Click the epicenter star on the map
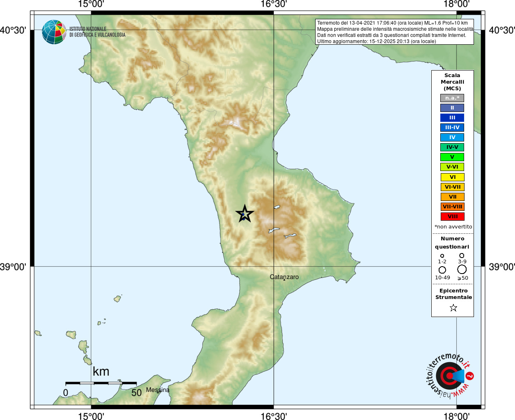Screen dimensions: 515x420 (245, 214)
